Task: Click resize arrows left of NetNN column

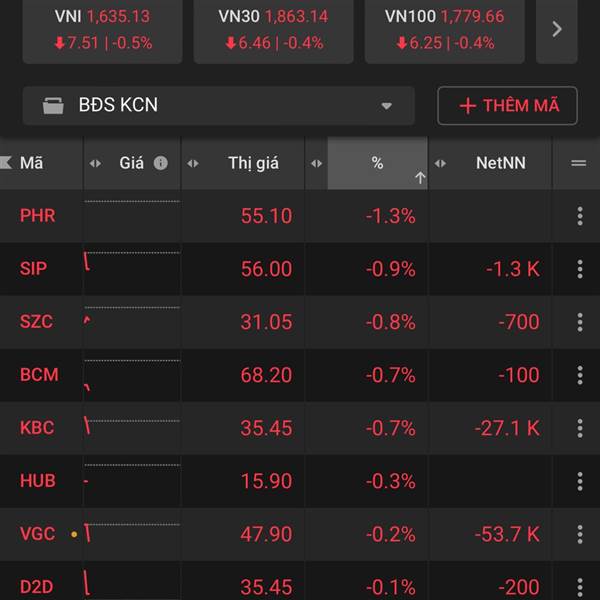Action: click(x=440, y=163)
